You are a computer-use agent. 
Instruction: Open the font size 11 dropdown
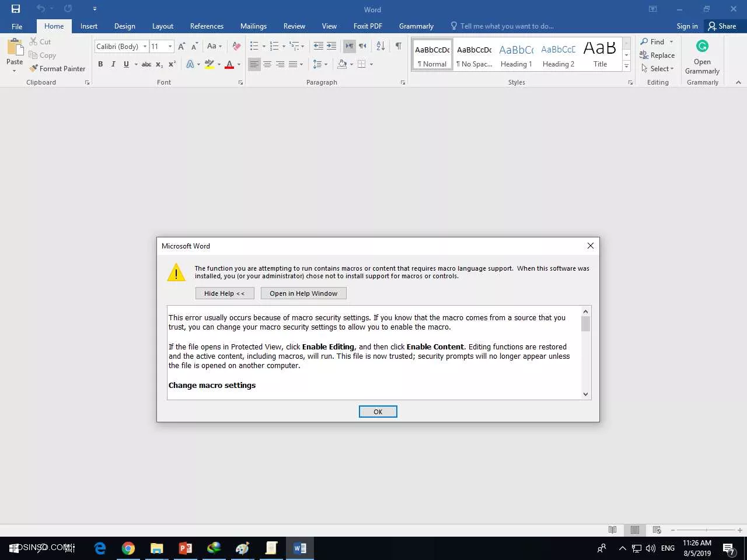coord(170,46)
